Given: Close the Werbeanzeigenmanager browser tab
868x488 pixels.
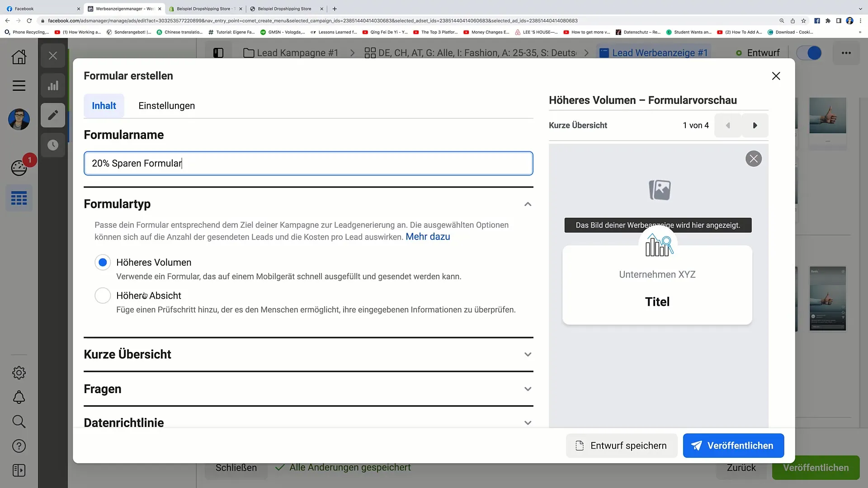Looking at the screenshot, I should pos(160,9).
